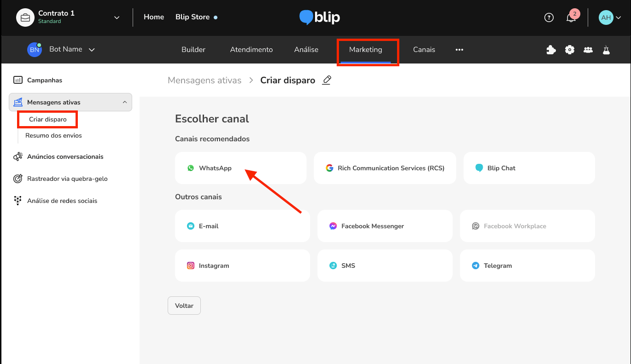The width and height of the screenshot is (631, 364).
Task: Open the help question mark icon
Action: pos(549,17)
